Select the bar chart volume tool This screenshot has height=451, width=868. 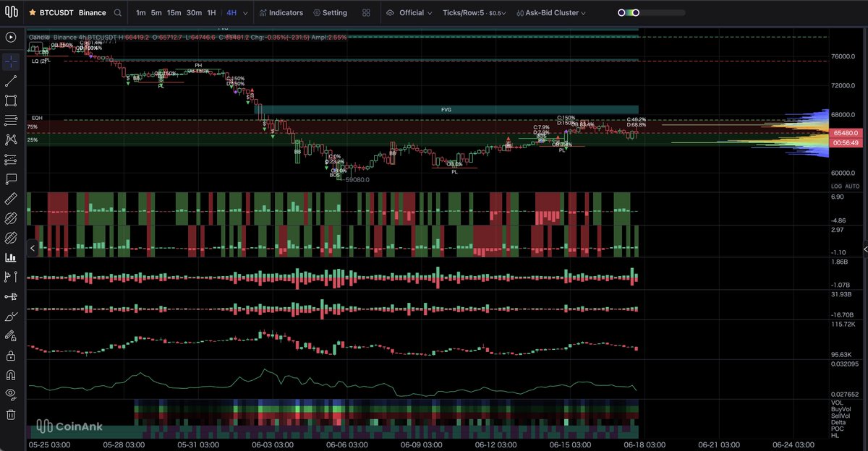11,257
